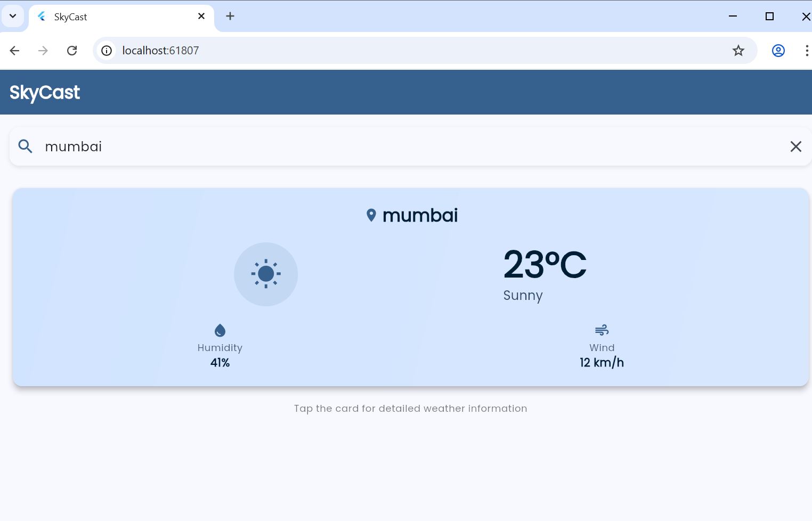This screenshot has height=521, width=812.
Task: Open the browser three-dot menu
Action: [807, 50]
